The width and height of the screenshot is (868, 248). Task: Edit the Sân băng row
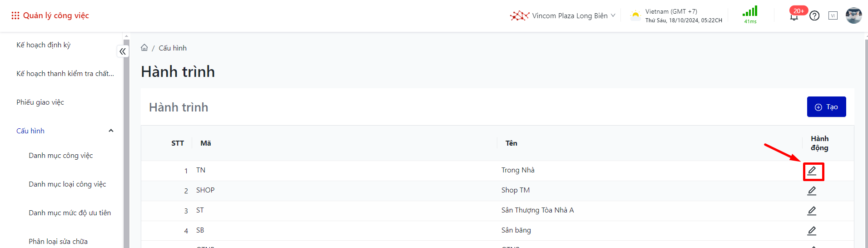click(812, 231)
